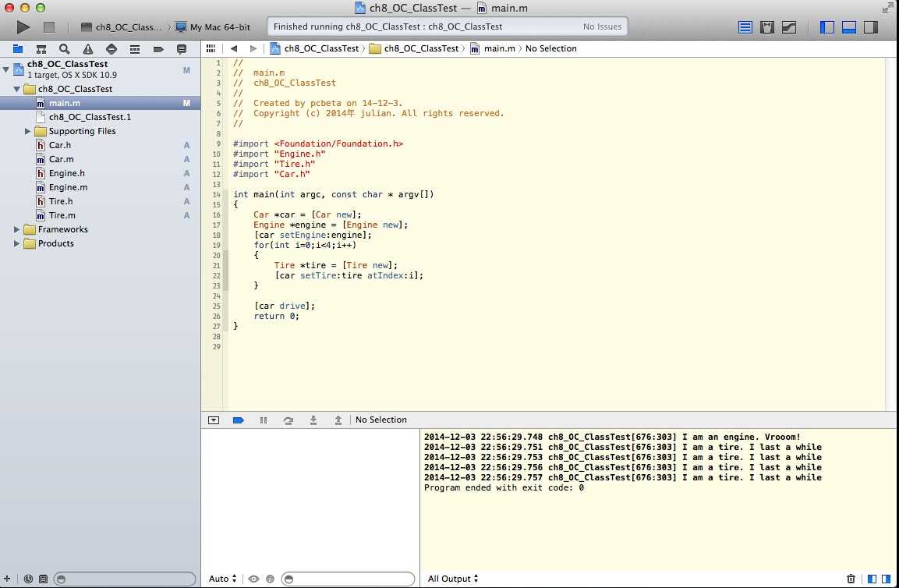Switch to the Assistant editor
The width and height of the screenshot is (899, 588).
pos(767,27)
